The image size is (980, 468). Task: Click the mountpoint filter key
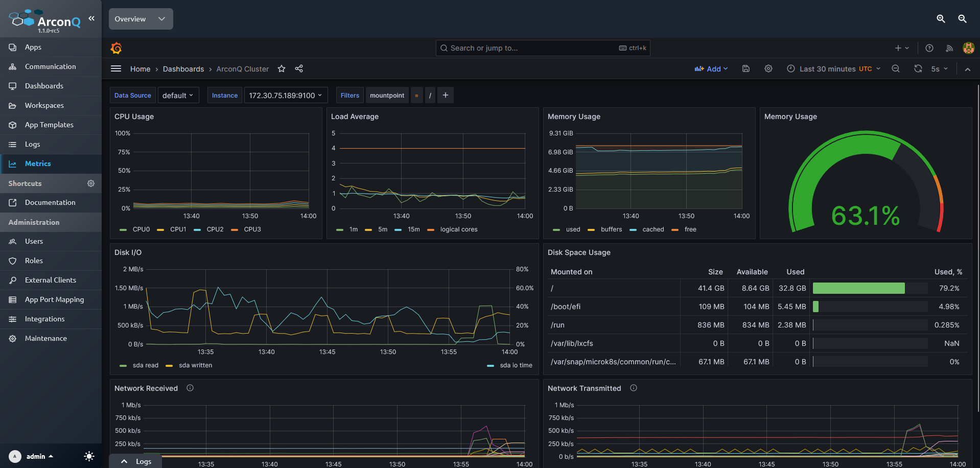coord(387,95)
